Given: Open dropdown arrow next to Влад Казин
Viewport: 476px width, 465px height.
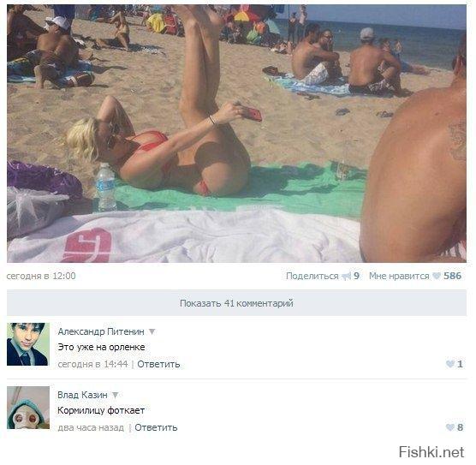Looking at the screenshot, I should [x=115, y=395].
